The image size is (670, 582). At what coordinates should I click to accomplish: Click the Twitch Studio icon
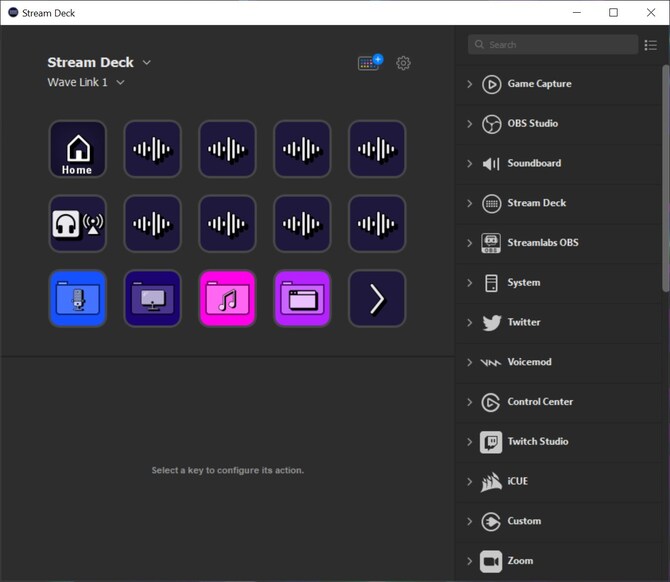491,442
